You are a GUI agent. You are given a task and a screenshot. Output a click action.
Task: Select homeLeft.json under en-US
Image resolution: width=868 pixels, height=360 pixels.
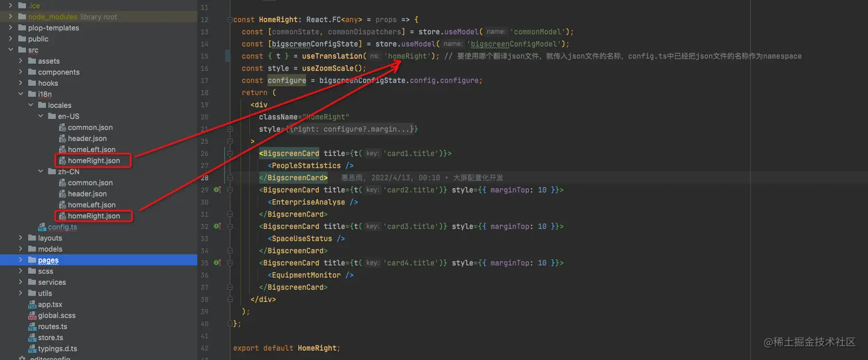coord(92,149)
